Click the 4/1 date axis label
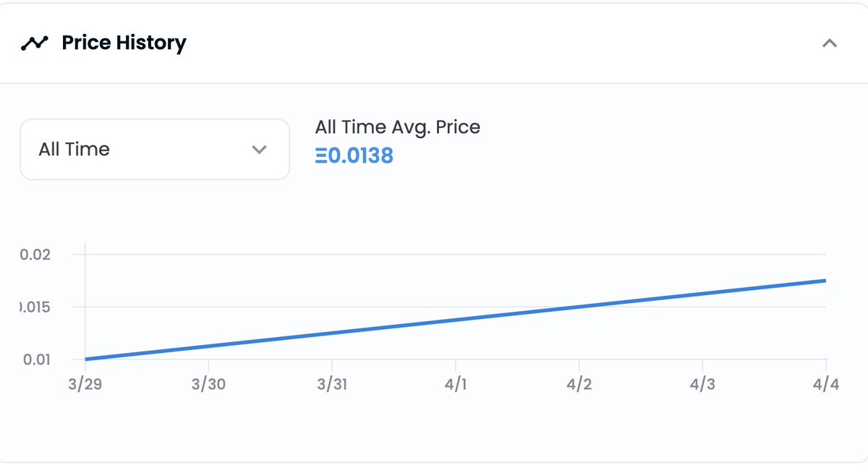868x468 pixels. point(455,384)
